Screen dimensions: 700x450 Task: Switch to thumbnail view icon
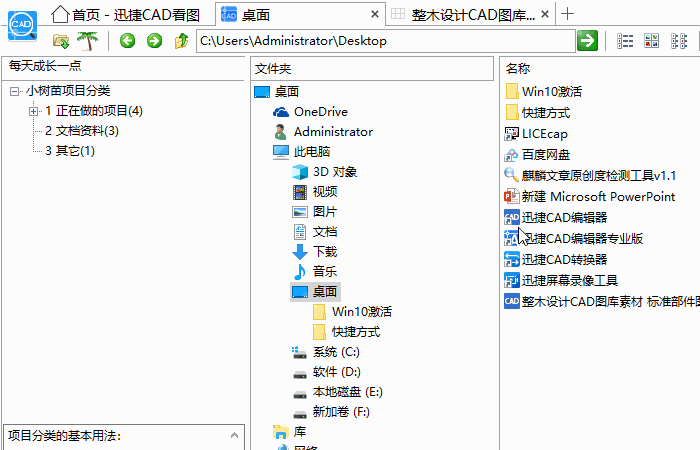click(x=652, y=41)
